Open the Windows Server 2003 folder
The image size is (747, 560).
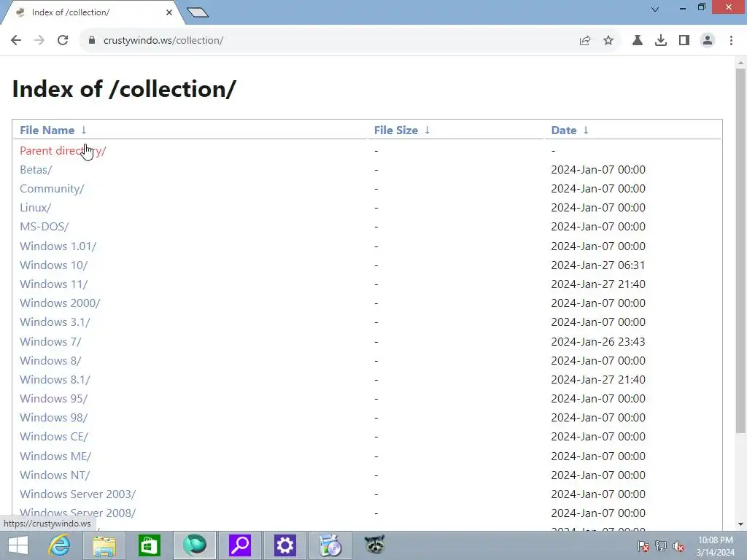tap(77, 495)
